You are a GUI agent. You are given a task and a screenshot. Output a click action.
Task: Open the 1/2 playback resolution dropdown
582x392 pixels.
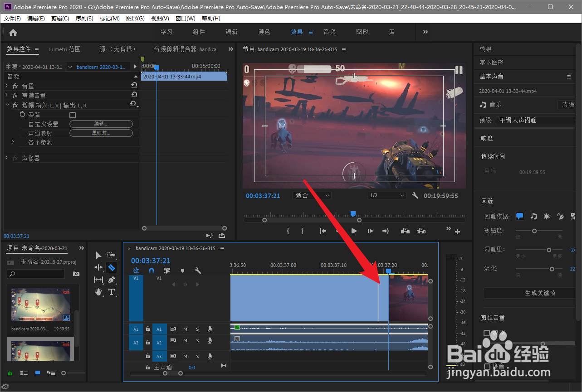pyautogui.click(x=386, y=196)
